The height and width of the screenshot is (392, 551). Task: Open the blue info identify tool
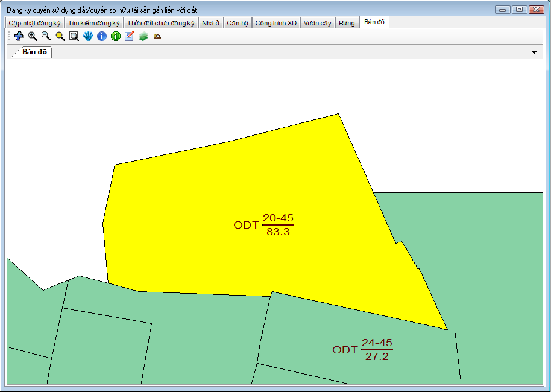102,36
